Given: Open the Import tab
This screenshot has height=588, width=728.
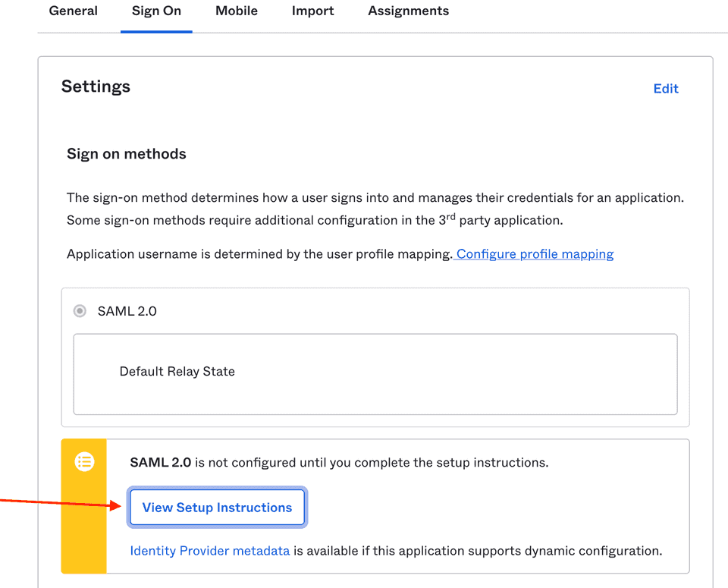Looking at the screenshot, I should 312,11.
